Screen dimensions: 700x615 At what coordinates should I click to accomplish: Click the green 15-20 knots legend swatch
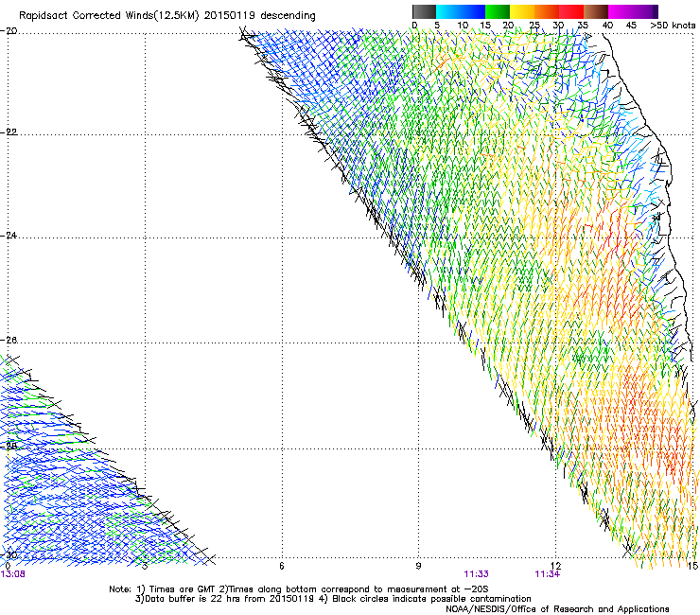click(x=498, y=11)
